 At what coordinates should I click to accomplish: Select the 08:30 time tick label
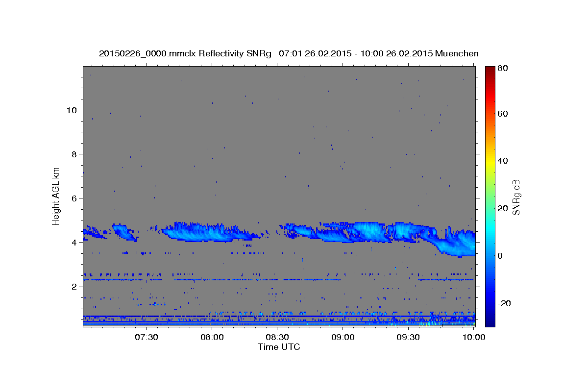point(277,337)
